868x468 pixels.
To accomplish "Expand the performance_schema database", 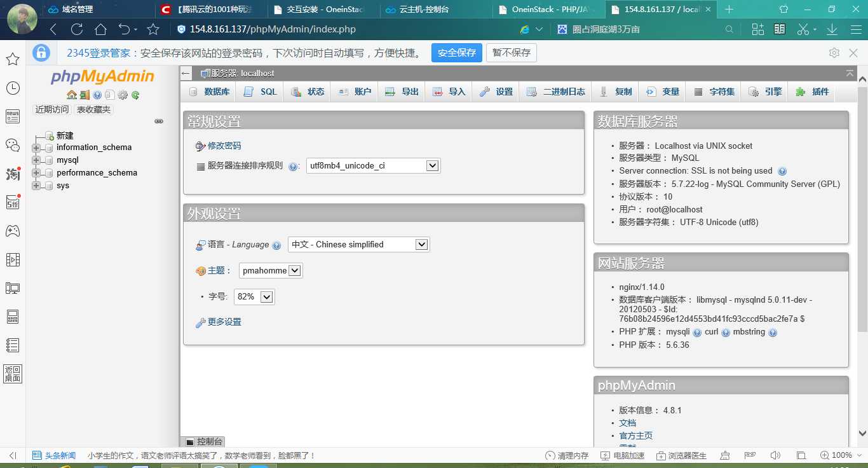I will click(x=36, y=173).
